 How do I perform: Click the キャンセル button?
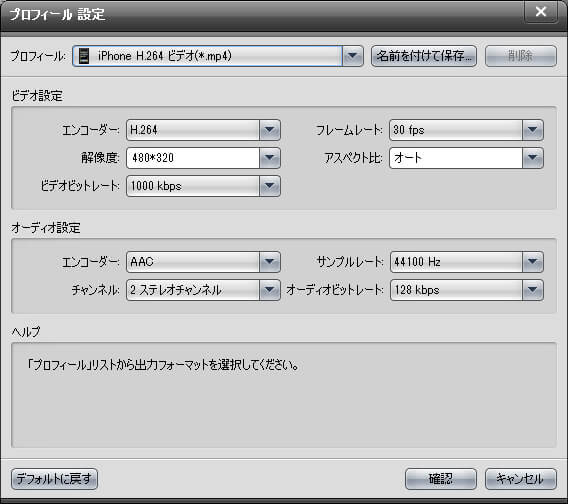click(521, 479)
